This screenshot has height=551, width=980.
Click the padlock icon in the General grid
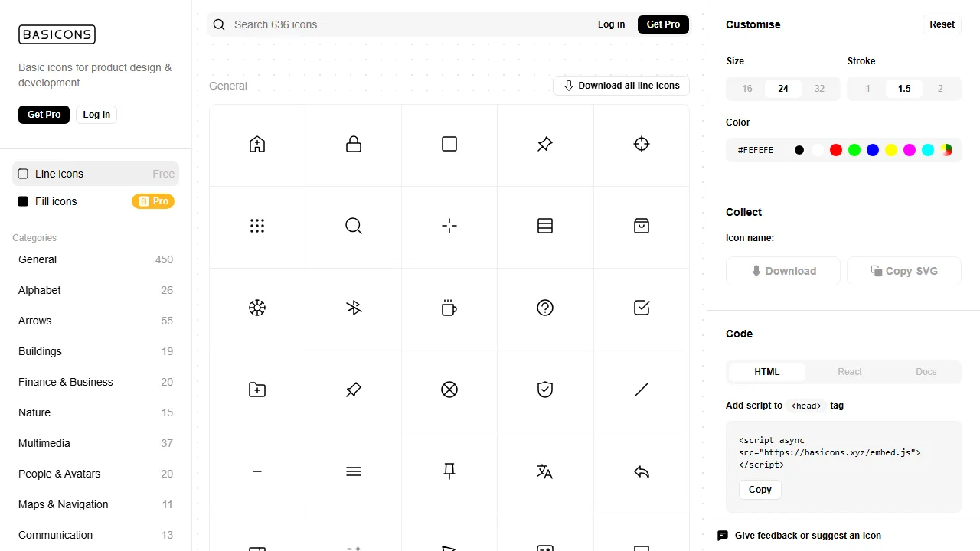353,145
